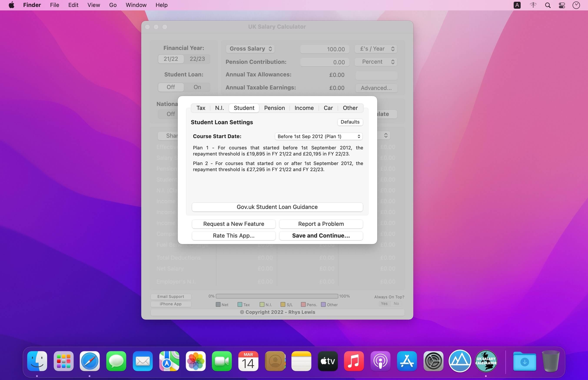Open Finder from the Dock

click(x=37, y=361)
